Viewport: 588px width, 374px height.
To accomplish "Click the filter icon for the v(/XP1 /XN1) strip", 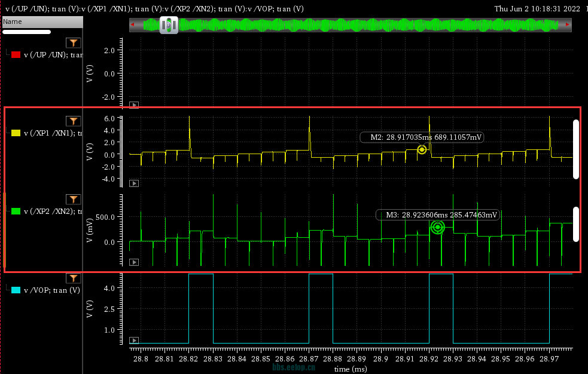I will (x=73, y=121).
